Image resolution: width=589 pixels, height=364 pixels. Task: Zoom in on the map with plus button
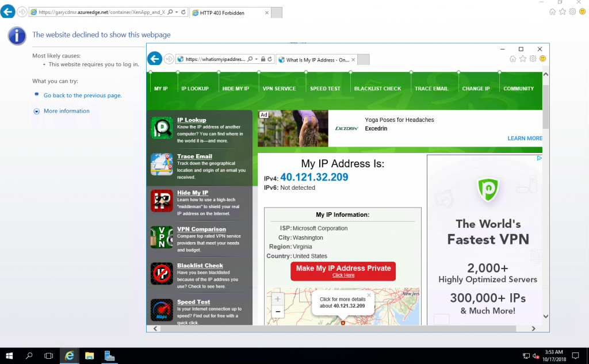tap(278, 299)
